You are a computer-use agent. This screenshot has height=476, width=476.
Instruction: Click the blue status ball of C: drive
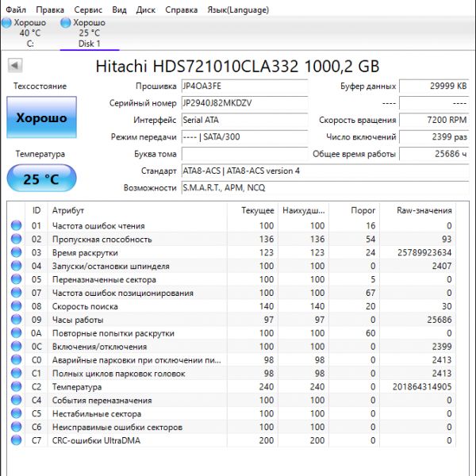(6, 22)
